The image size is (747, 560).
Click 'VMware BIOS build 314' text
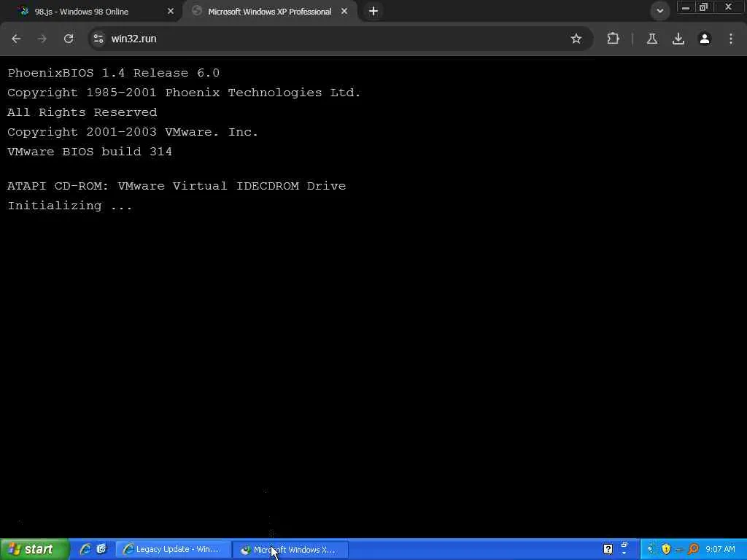(90, 152)
